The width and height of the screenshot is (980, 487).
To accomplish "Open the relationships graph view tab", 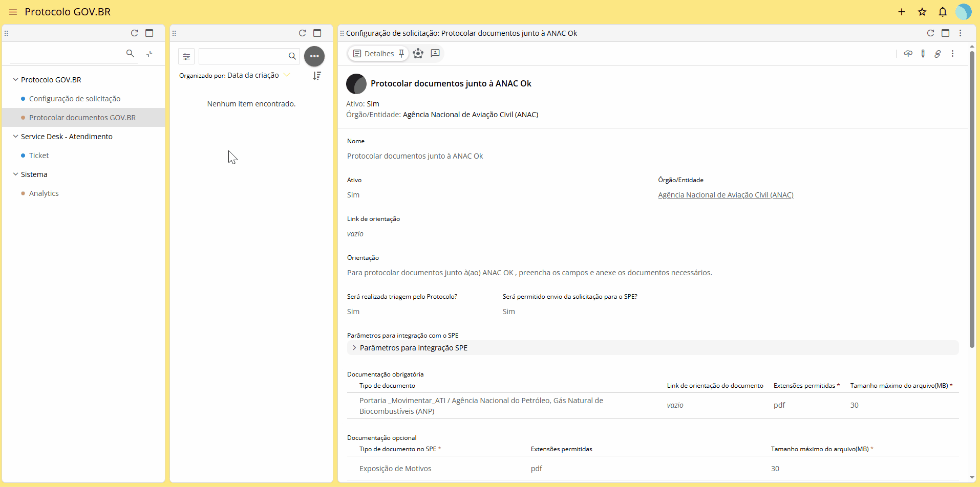I will [418, 53].
